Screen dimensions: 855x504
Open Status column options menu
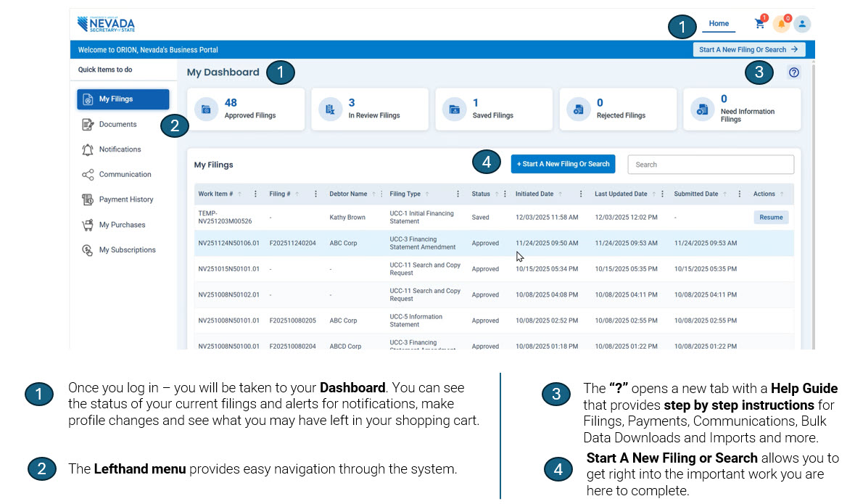(x=505, y=194)
